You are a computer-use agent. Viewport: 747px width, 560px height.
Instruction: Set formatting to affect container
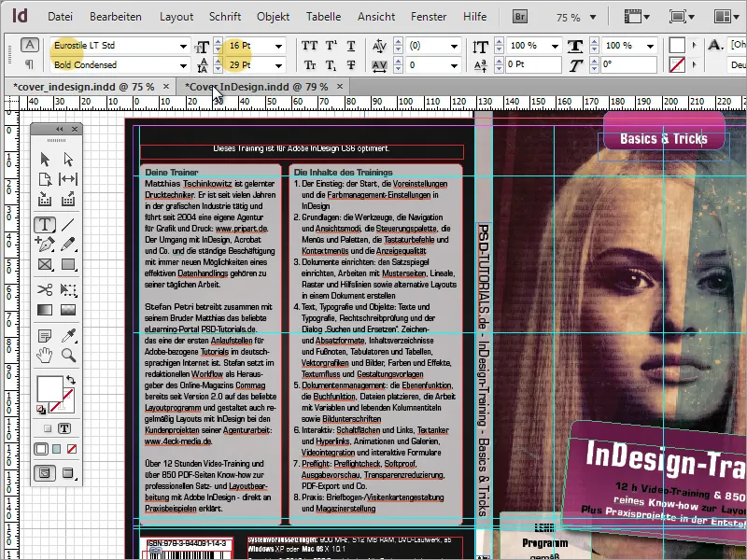tap(48, 428)
